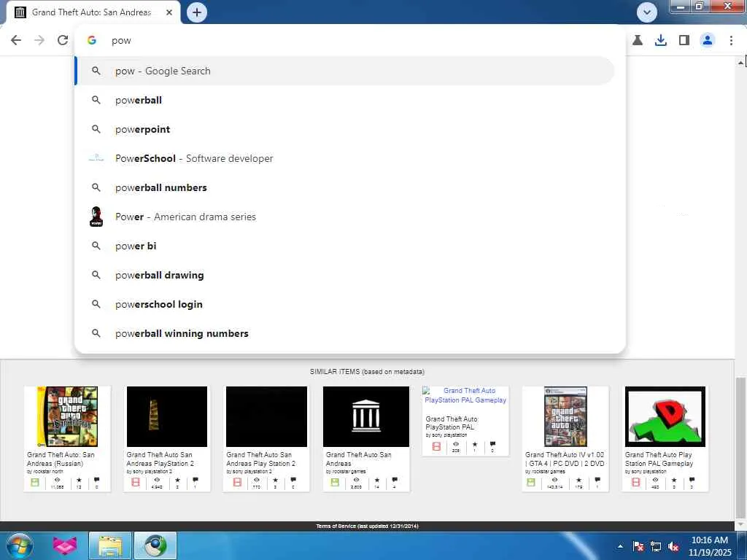Select the 'powerball' suggestion
The height and width of the screenshot is (560, 747).
[x=345, y=100]
